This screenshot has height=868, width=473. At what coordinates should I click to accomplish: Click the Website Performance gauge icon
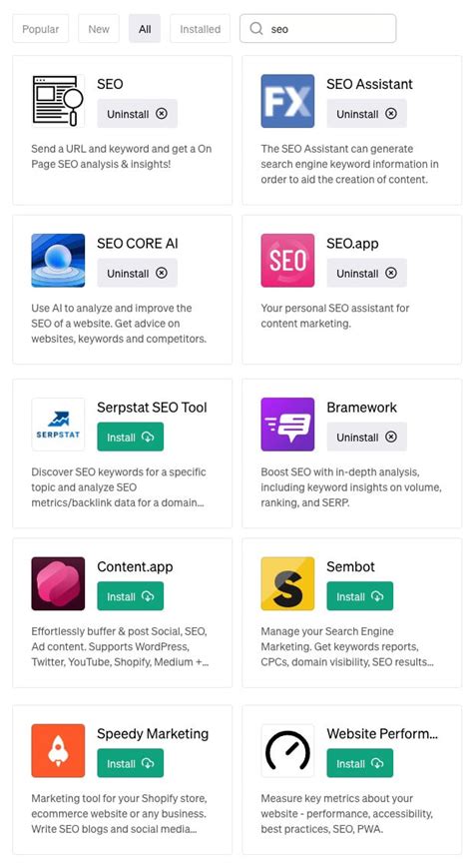(x=287, y=751)
